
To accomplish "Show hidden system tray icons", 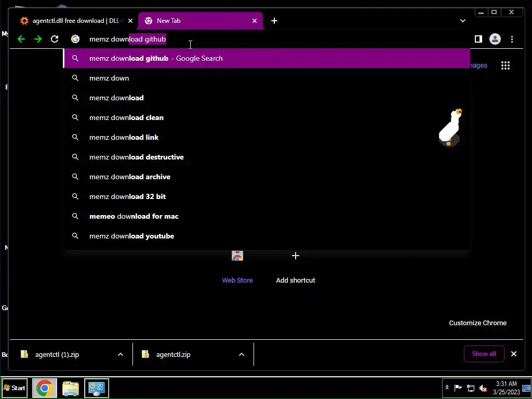I will (x=447, y=388).
